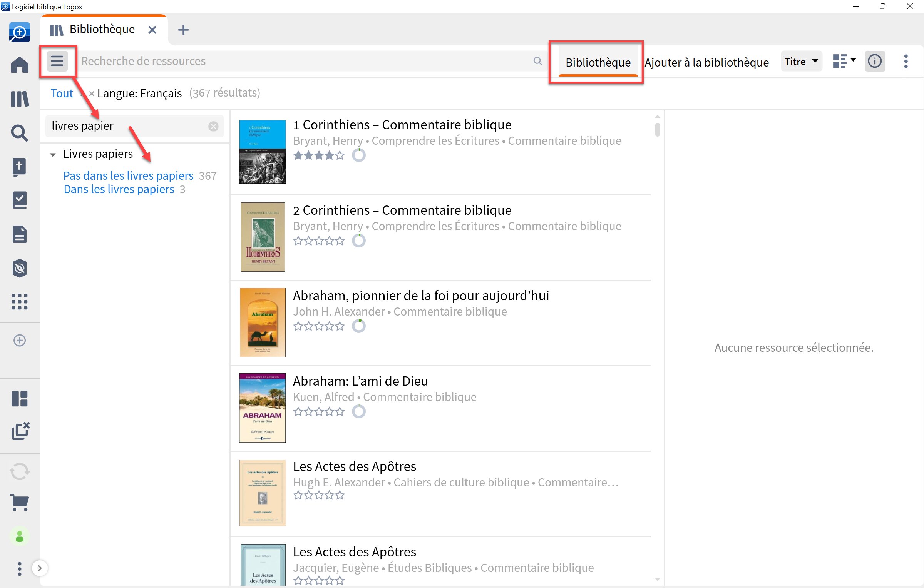This screenshot has height=588, width=924.
Task: Filter by Pas dans les livres papiers
Action: pos(128,175)
